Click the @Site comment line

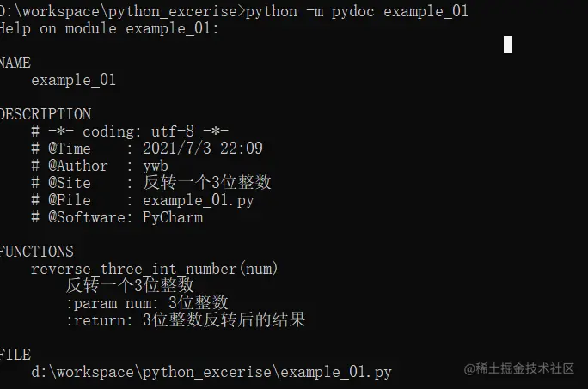click(150, 183)
